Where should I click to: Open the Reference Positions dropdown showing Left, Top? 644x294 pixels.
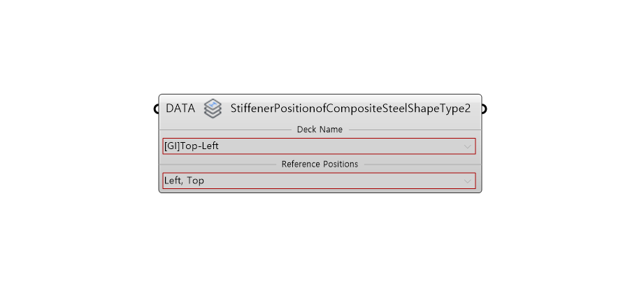pos(319,181)
